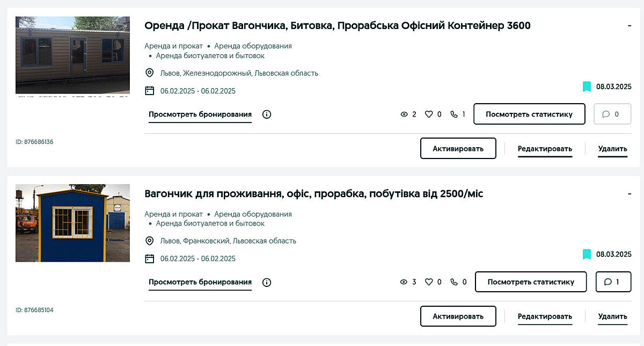Open messages button showing 0 comments
Screen dimensions: 644x346
click(612, 114)
